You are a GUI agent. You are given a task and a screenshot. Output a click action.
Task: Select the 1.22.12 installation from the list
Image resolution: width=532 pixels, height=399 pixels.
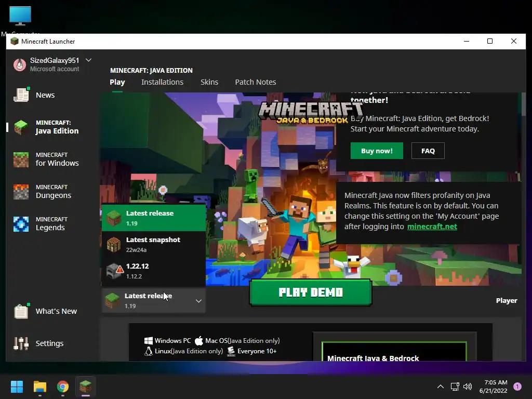[x=154, y=271]
